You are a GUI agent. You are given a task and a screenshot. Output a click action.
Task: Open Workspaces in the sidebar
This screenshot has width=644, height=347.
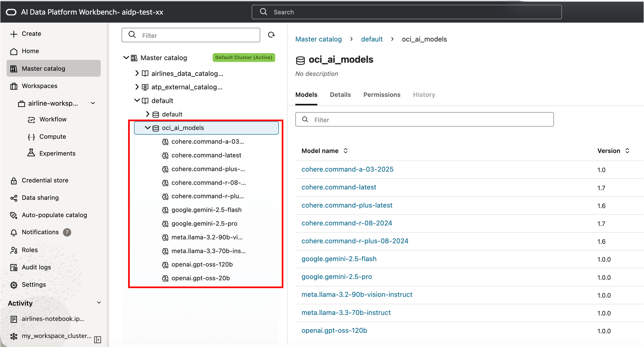click(x=40, y=86)
